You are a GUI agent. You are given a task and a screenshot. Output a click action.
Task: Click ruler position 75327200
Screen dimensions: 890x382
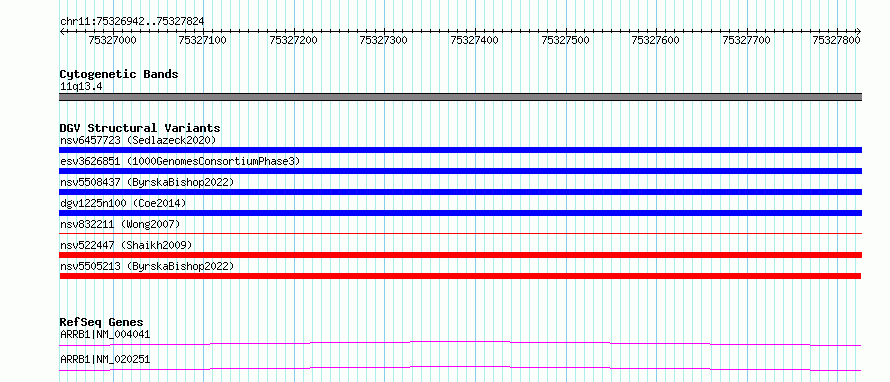click(293, 40)
